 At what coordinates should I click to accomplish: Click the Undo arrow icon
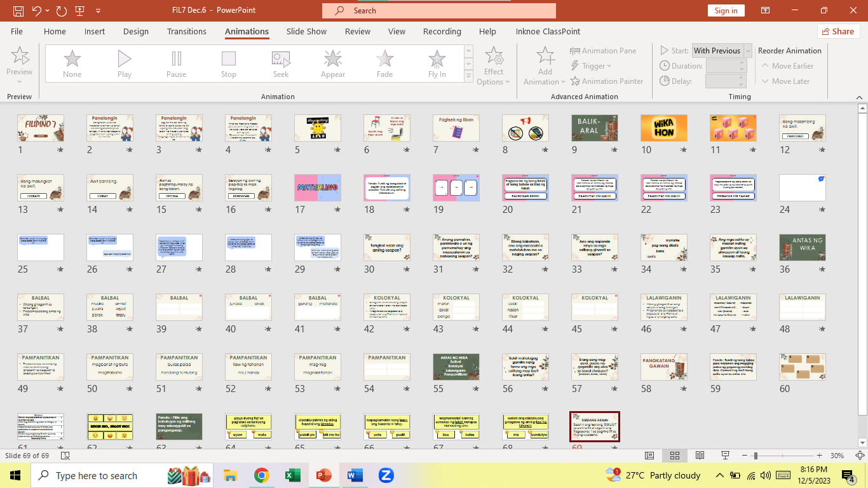(36, 10)
